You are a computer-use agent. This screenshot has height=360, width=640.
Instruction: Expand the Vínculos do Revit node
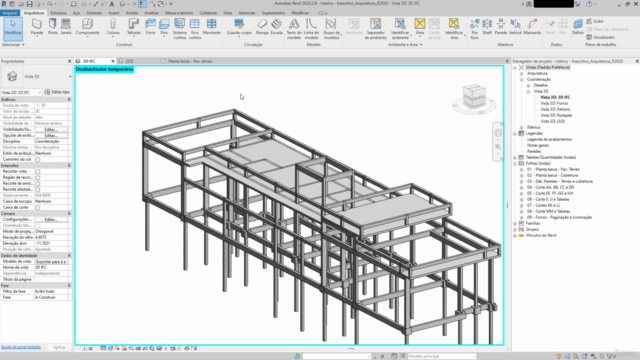[x=515, y=236]
